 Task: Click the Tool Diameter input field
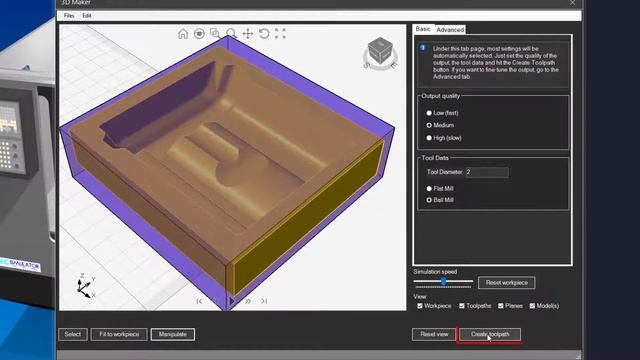tap(486, 172)
